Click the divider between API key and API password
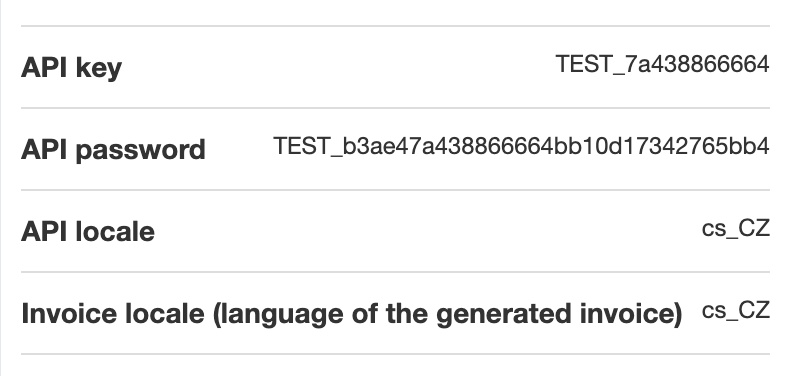The image size is (786, 376). click(395, 108)
